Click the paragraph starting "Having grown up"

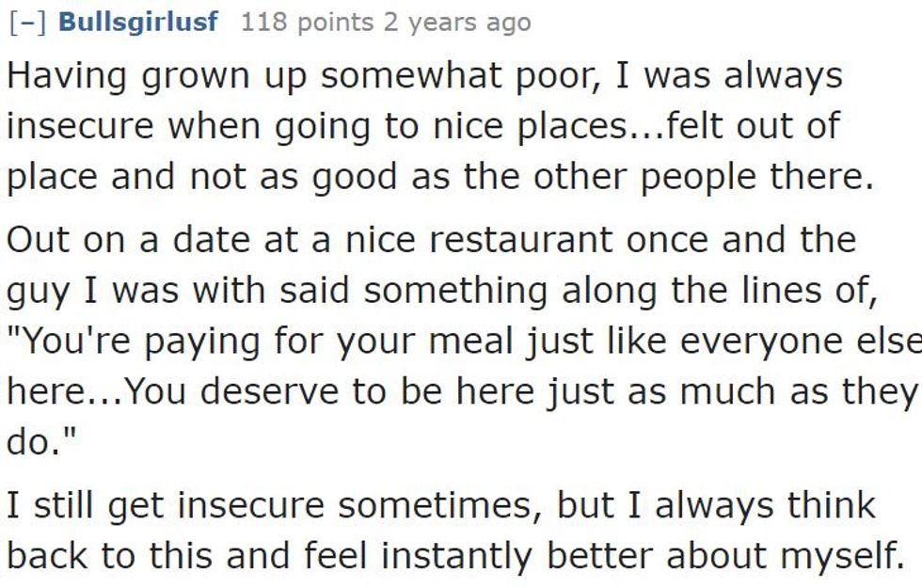click(x=423, y=126)
